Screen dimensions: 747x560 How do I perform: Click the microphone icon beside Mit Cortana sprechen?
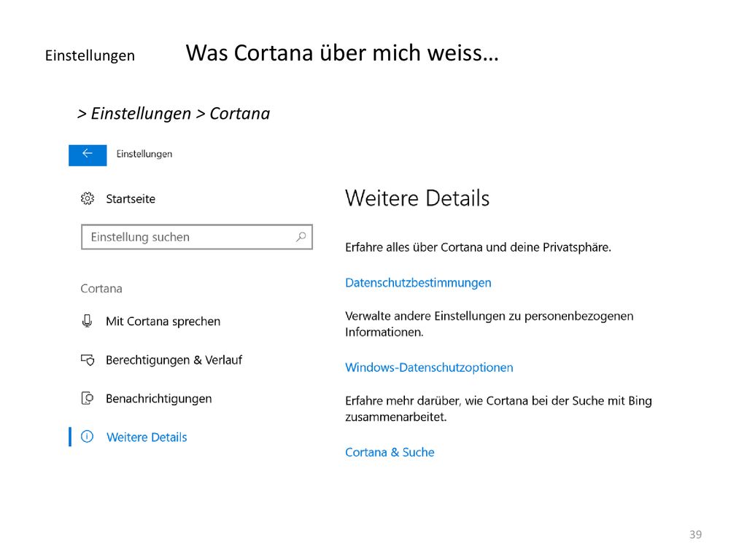[x=88, y=321]
